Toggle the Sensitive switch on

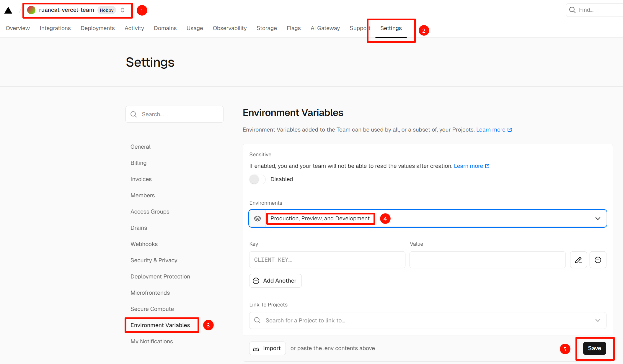pos(257,179)
